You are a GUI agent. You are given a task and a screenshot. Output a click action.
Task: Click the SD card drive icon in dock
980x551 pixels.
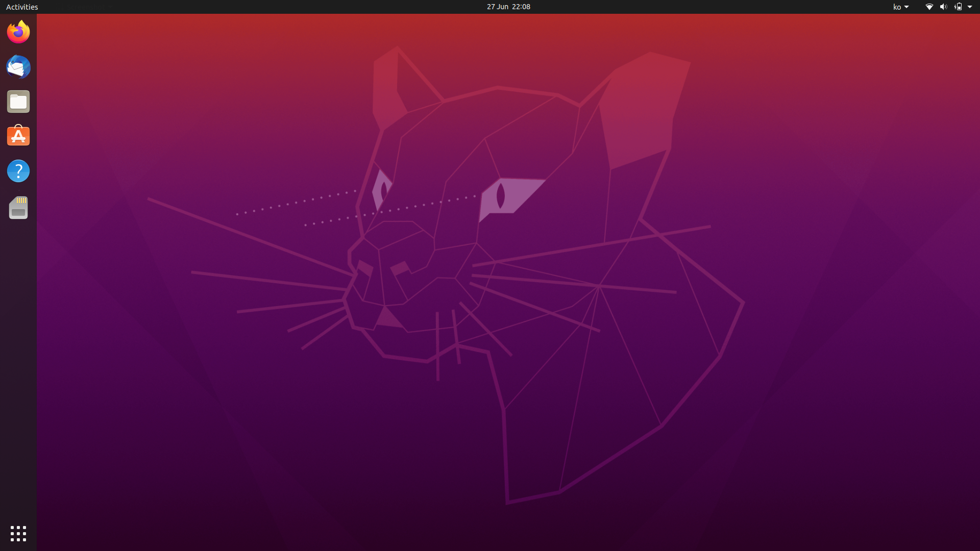point(18,208)
